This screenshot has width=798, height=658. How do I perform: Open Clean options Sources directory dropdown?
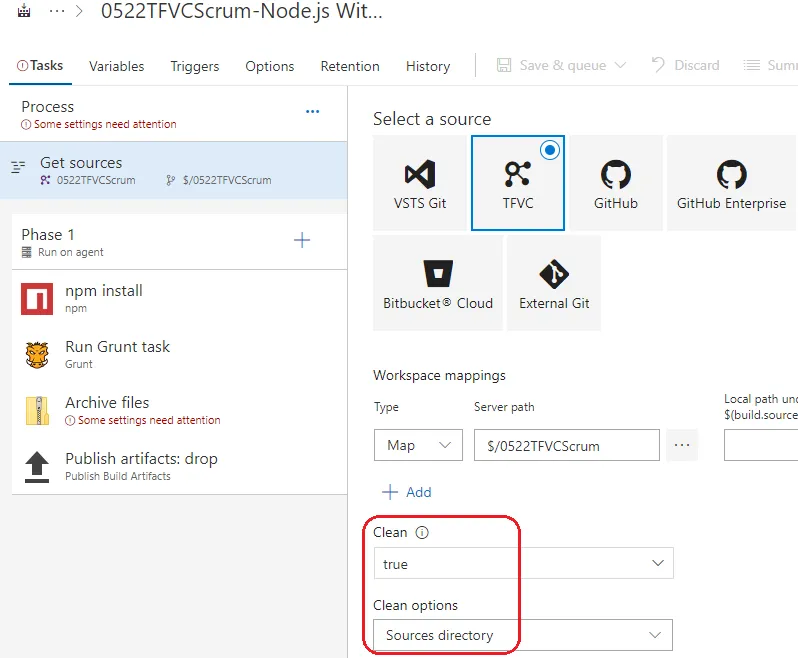coord(523,635)
